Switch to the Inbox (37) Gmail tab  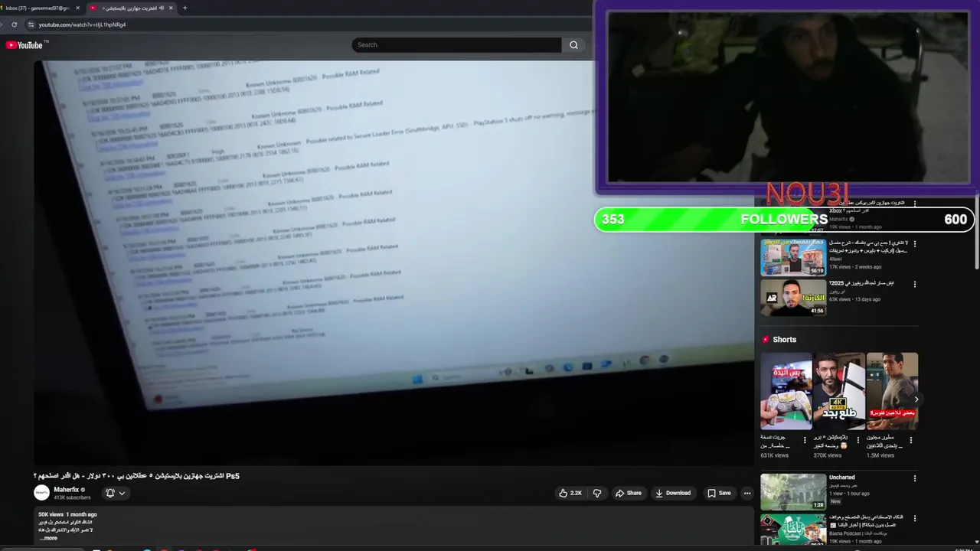pyautogui.click(x=38, y=8)
